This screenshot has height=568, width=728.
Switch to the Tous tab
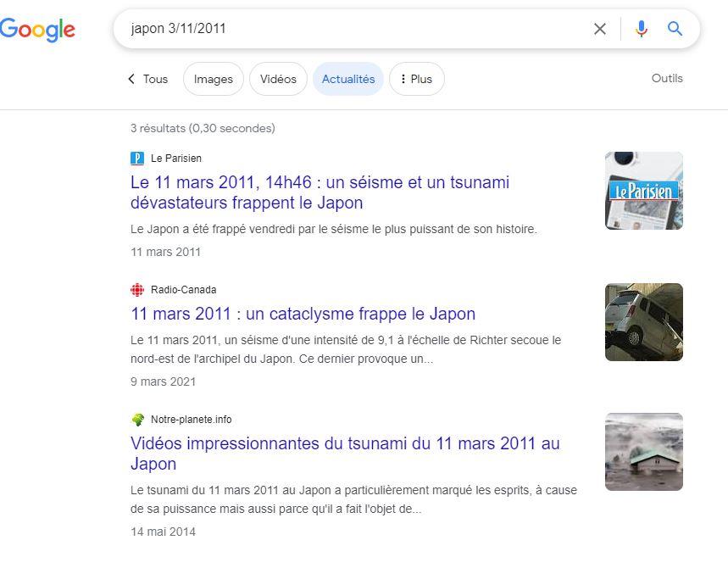pos(155,79)
